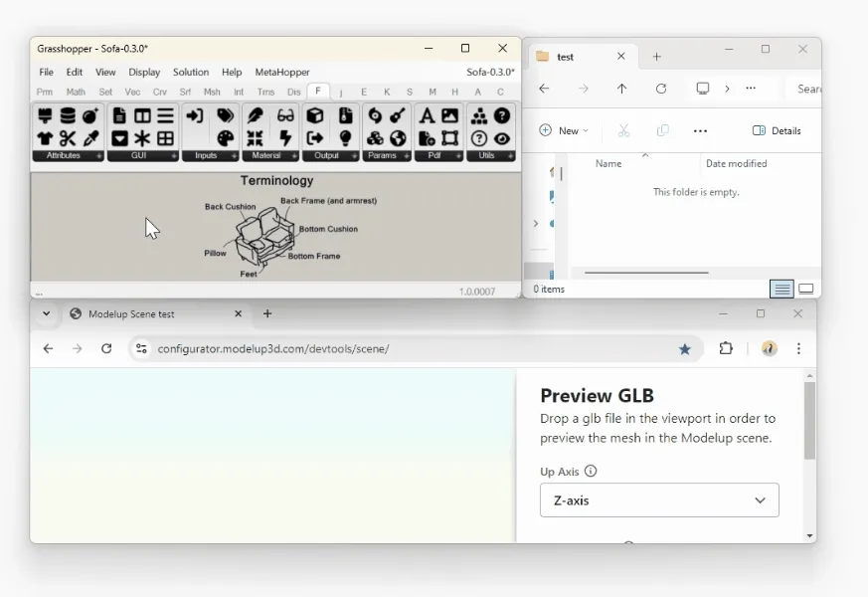Open the Up Axis dropdown showing Z-axis
This screenshot has height=597, width=868.
pos(659,500)
